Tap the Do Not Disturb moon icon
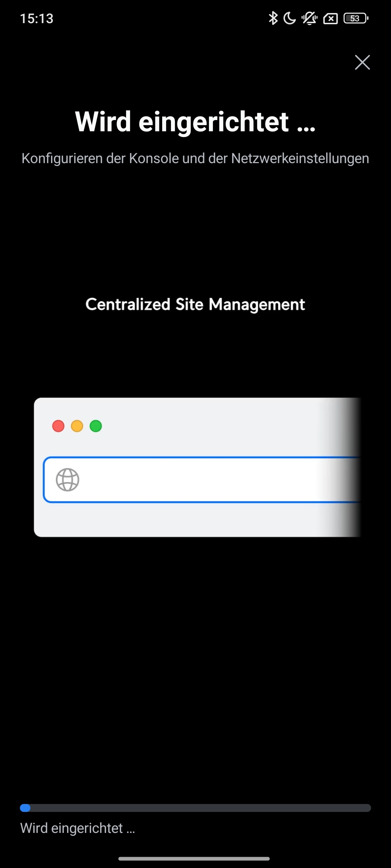Screen dimensions: 391x868 pyautogui.click(x=289, y=18)
